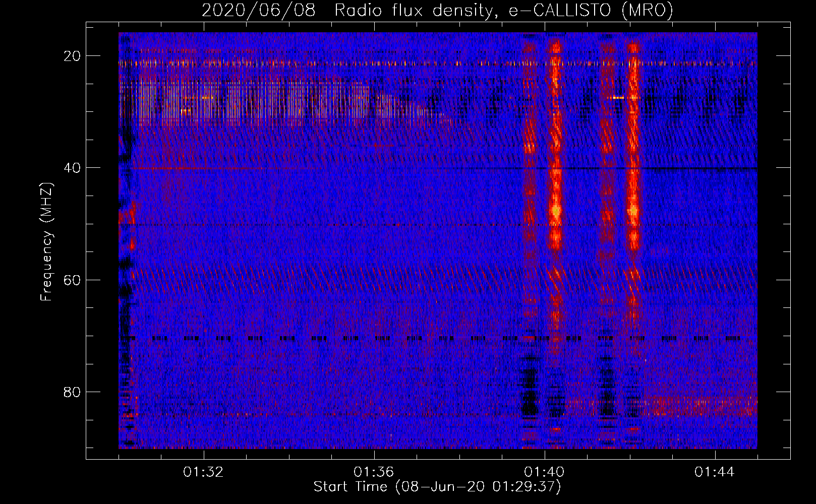Screen dimensions: 816x504
Task: Click the 80 MHz frequency tick label
Action: tap(73, 392)
